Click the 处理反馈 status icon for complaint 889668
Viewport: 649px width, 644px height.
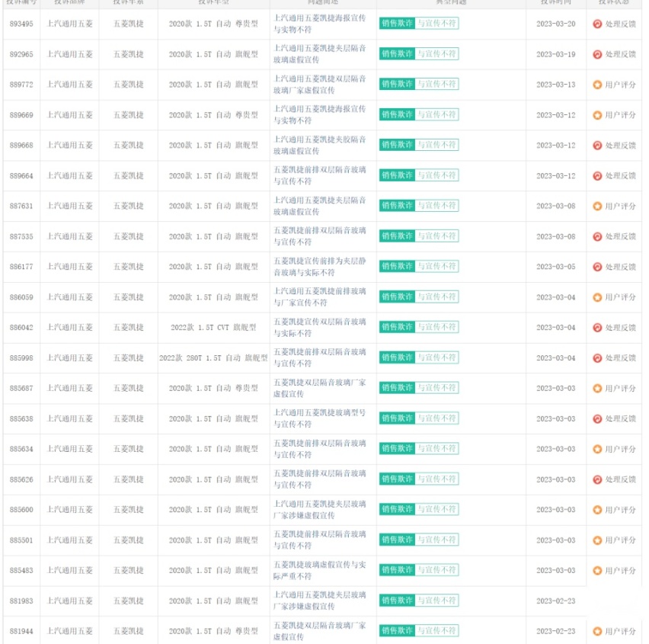coord(597,146)
